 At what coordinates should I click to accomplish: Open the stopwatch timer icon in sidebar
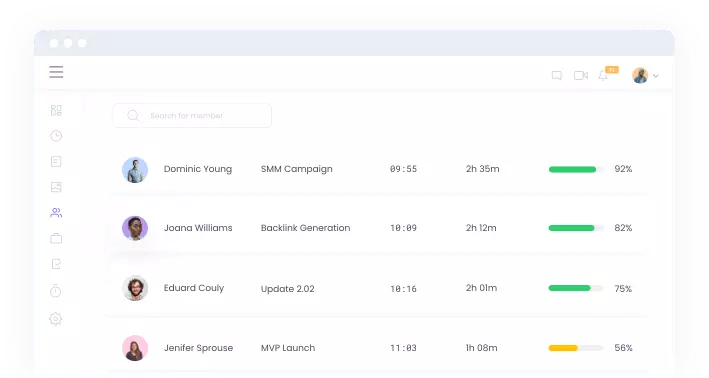[x=56, y=291]
